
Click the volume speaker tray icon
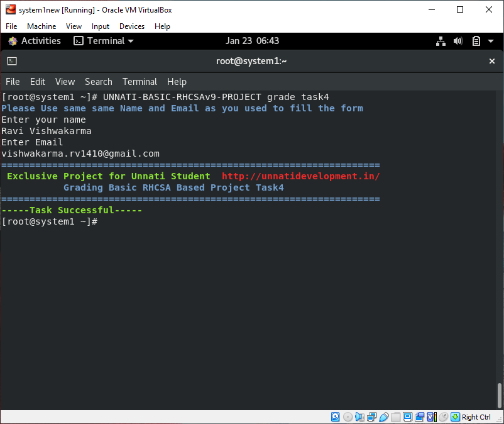click(x=458, y=41)
